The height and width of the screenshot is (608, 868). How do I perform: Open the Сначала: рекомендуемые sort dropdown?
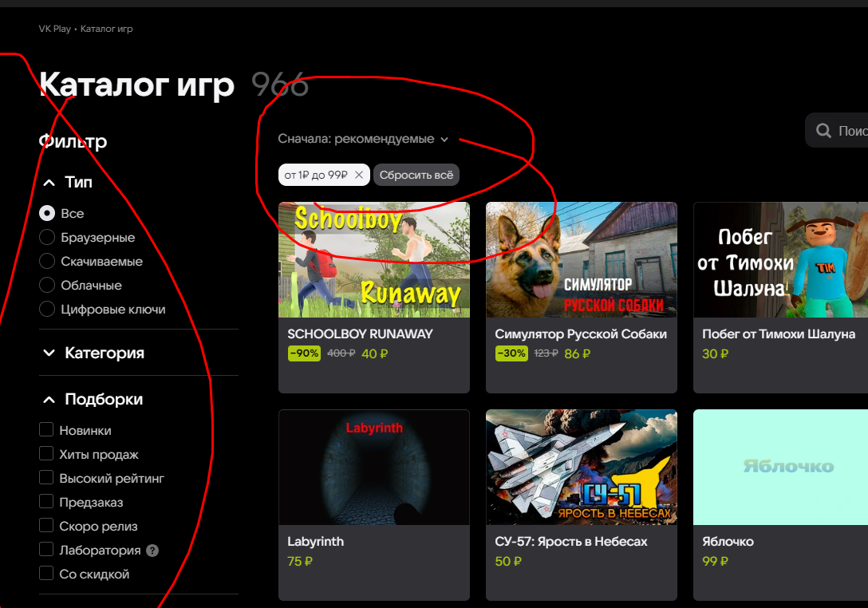tap(363, 139)
